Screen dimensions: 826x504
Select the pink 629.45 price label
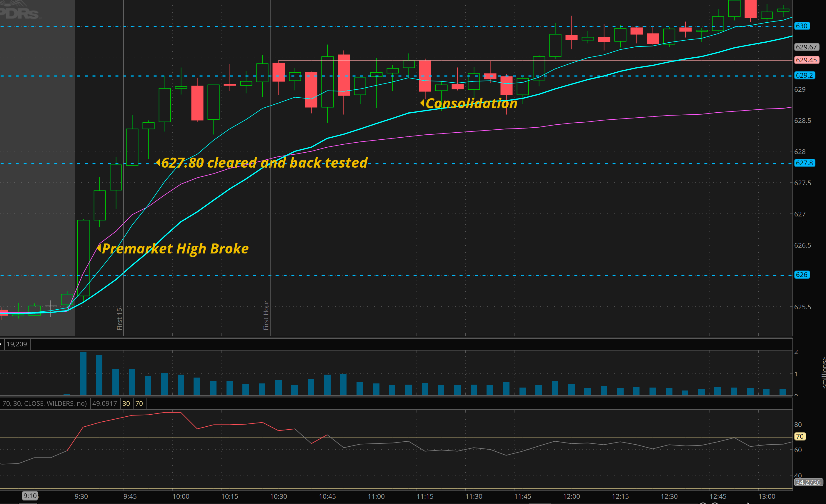click(806, 60)
